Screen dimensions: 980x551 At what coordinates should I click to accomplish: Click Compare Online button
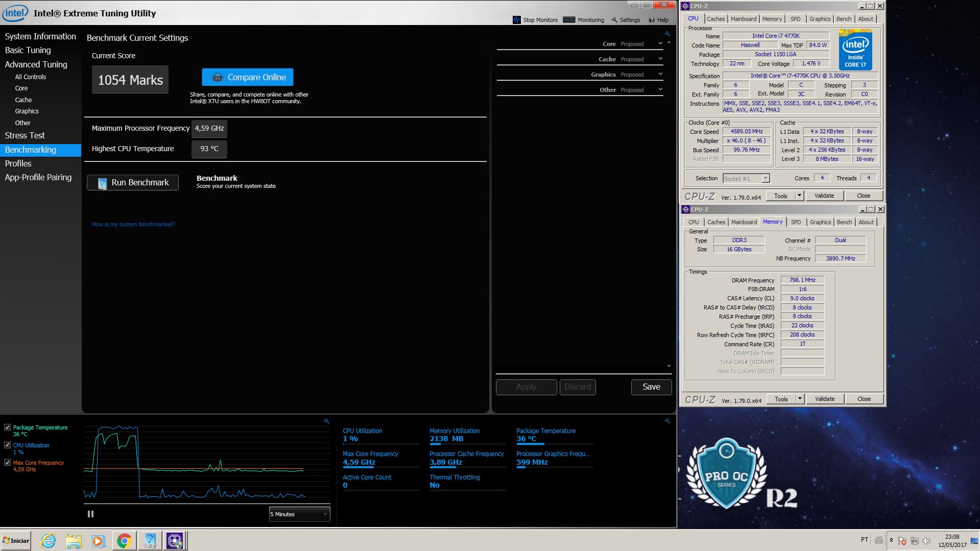click(248, 77)
